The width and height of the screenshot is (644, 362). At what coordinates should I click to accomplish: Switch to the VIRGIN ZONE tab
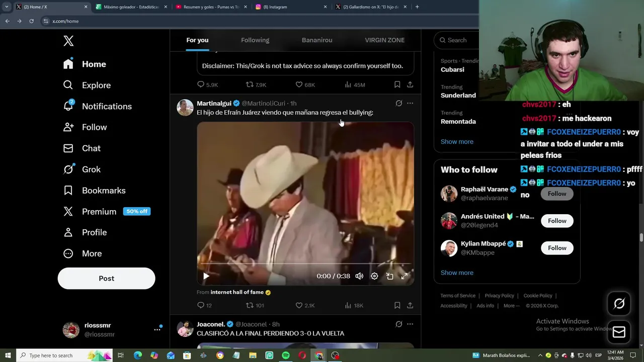[385, 40]
